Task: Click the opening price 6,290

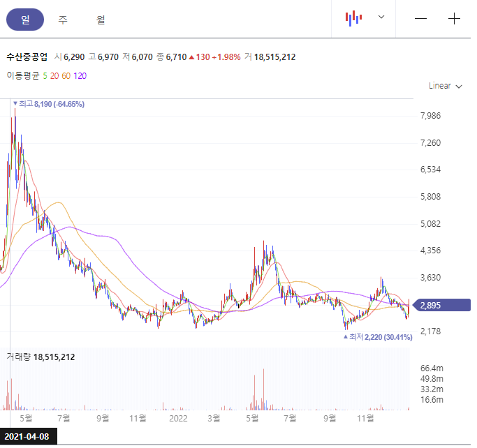Action: tap(74, 57)
